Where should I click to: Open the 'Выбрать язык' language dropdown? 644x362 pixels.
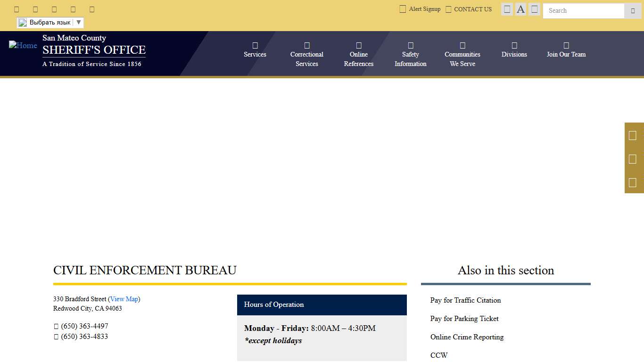click(50, 22)
